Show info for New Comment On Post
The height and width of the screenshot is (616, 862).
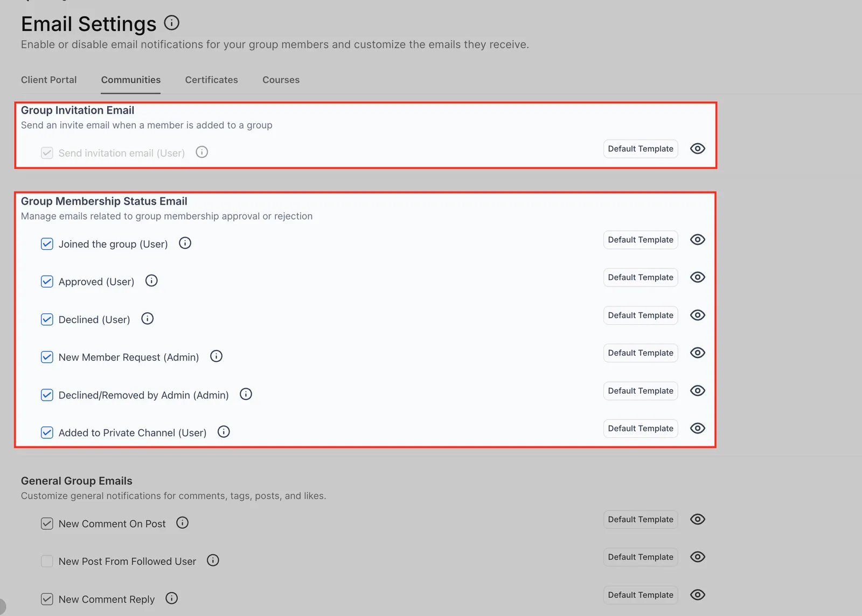point(183,523)
